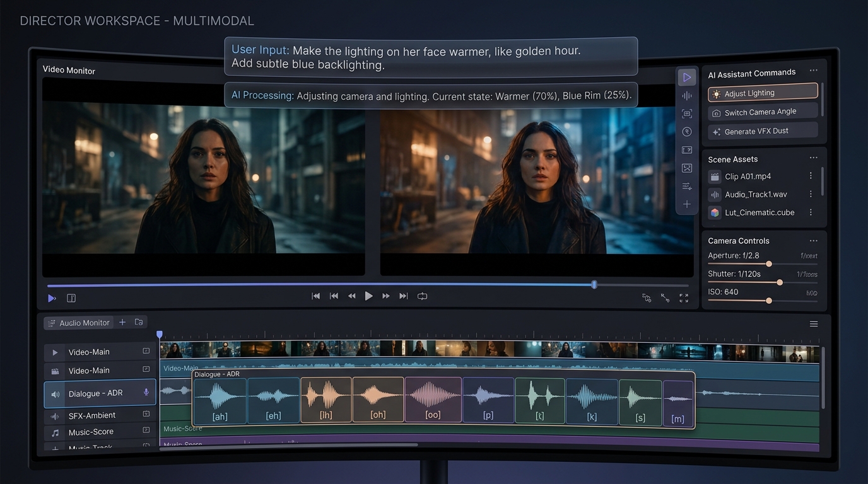
Task: Open the audio waveform tool in vertical toolbar
Action: pyautogui.click(x=687, y=95)
